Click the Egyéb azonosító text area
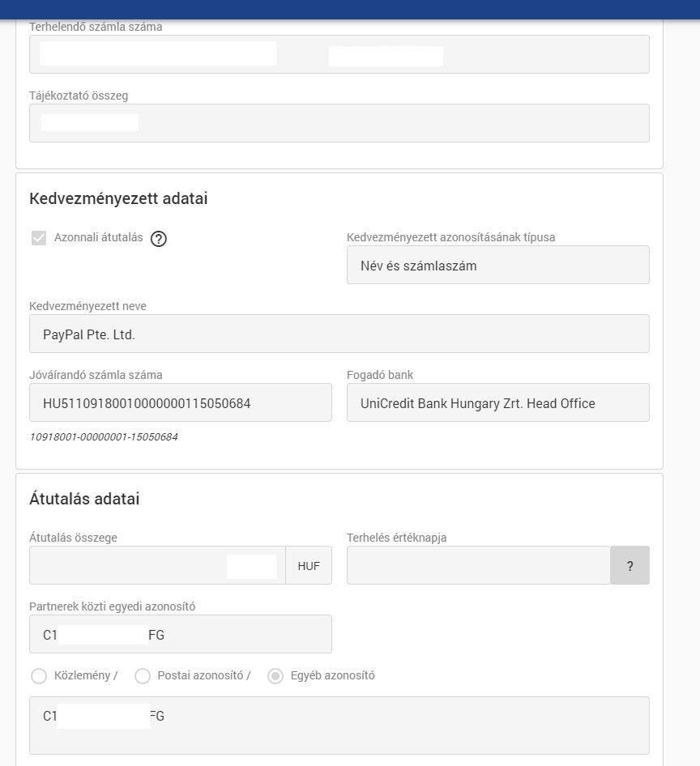The width and height of the screenshot is (700, 766). (339, 726)
